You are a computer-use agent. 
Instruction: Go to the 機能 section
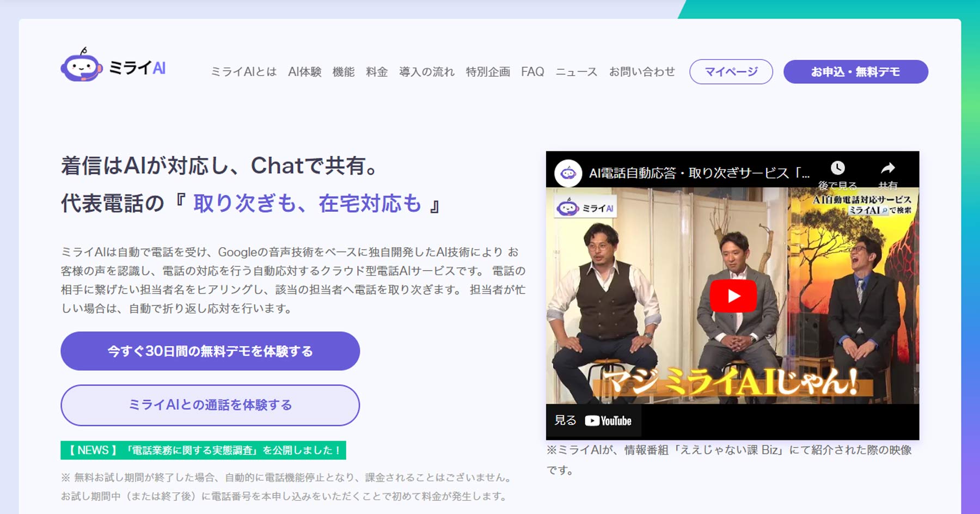pyautogui.click(x=344, y=72)
